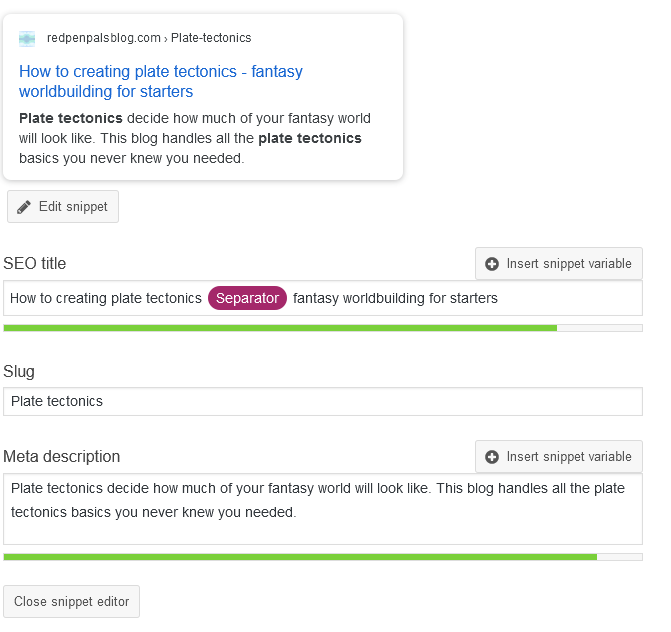Click the plus icon beside SEO title

tap(492, 264)
